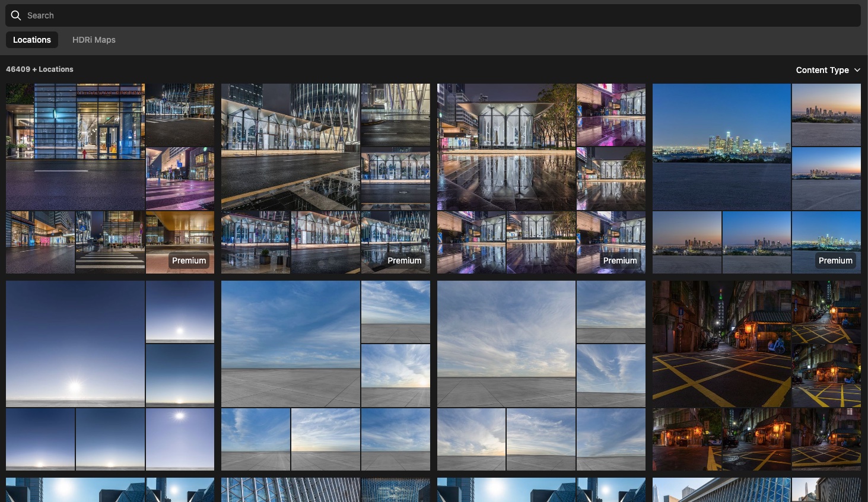Click the Premium badge on the city skyline pack
Image resolution: width=868 pixels, height=502 pixels.
tap(835, 260)
